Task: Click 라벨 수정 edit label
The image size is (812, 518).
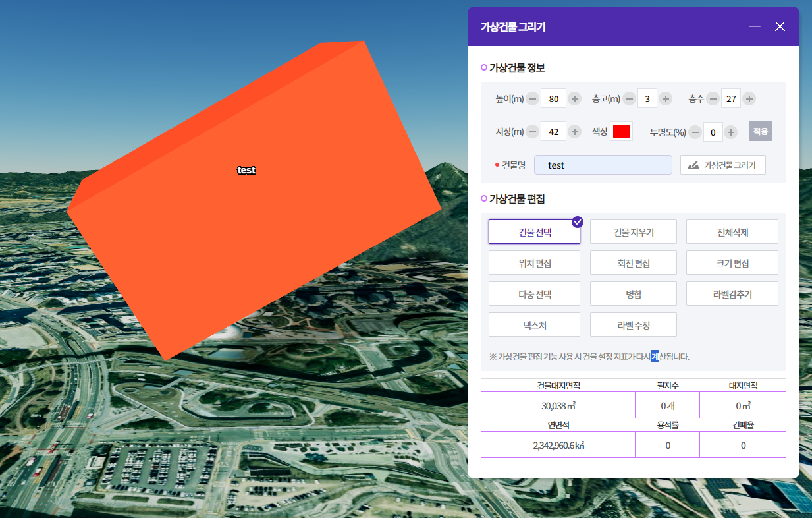Action: 634,325
